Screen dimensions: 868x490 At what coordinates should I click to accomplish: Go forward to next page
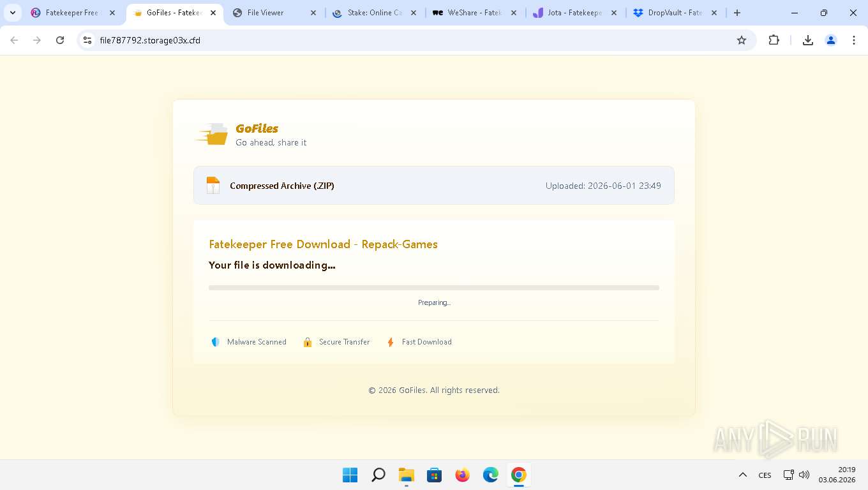point(37,40)
